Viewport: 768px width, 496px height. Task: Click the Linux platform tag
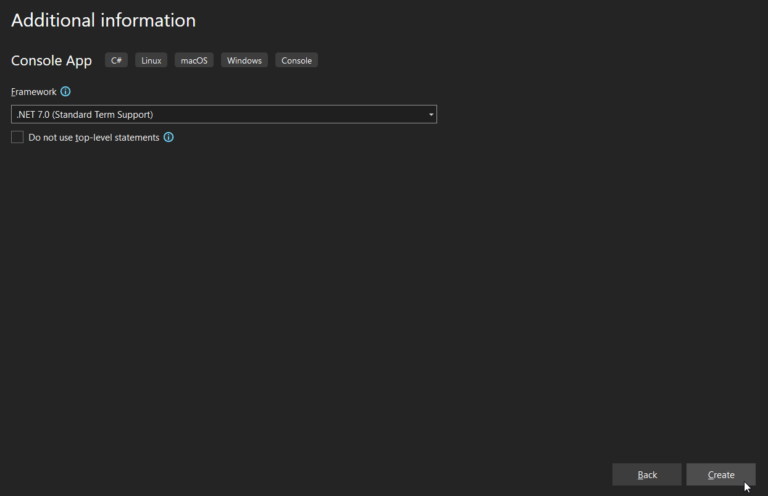point(151,61)
